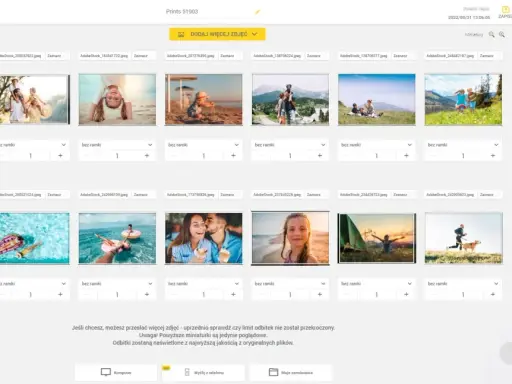Select the kids in the meadow photo thumbnail
The width and height of the screenshot is (512, 384).
coord(463,99)
